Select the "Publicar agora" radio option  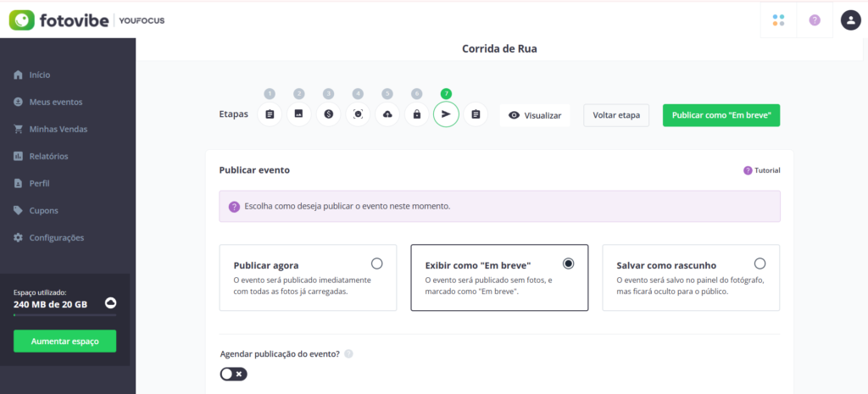click(377, 264)
